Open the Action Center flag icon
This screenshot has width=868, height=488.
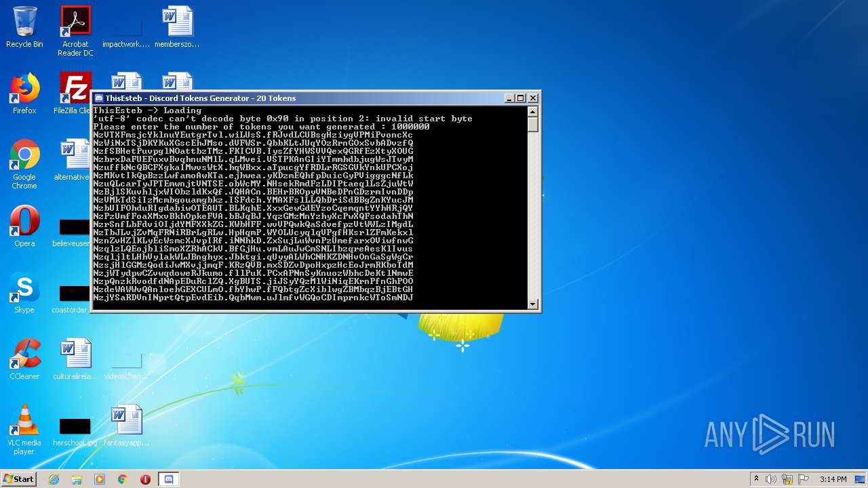click(804, 479)
